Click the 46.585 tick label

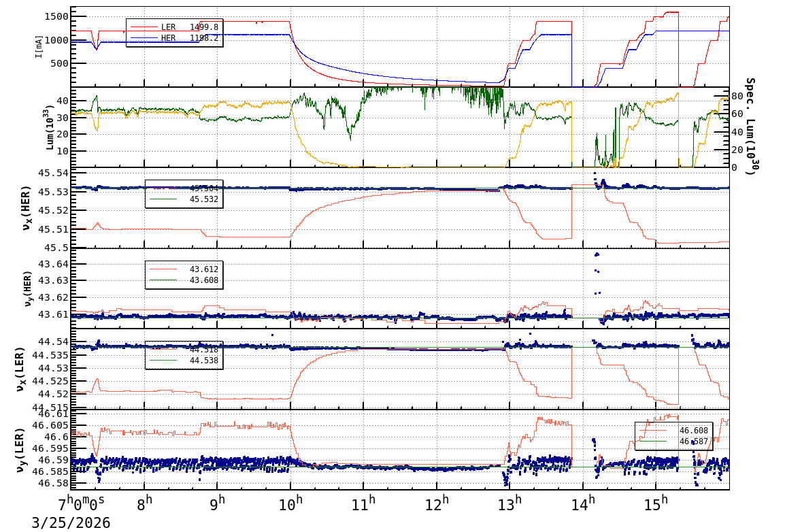(x=50, y=471)
